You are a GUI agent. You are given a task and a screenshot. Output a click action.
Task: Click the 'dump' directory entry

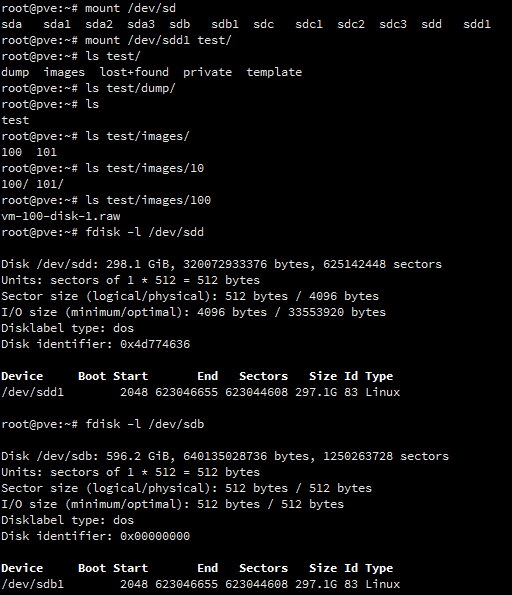tap(15, 72)
